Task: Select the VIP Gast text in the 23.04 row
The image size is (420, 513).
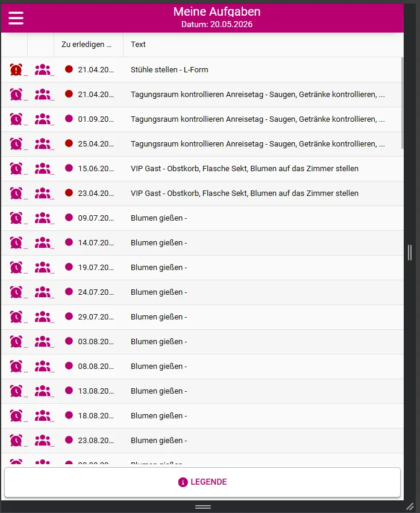Action: (245, 194)
